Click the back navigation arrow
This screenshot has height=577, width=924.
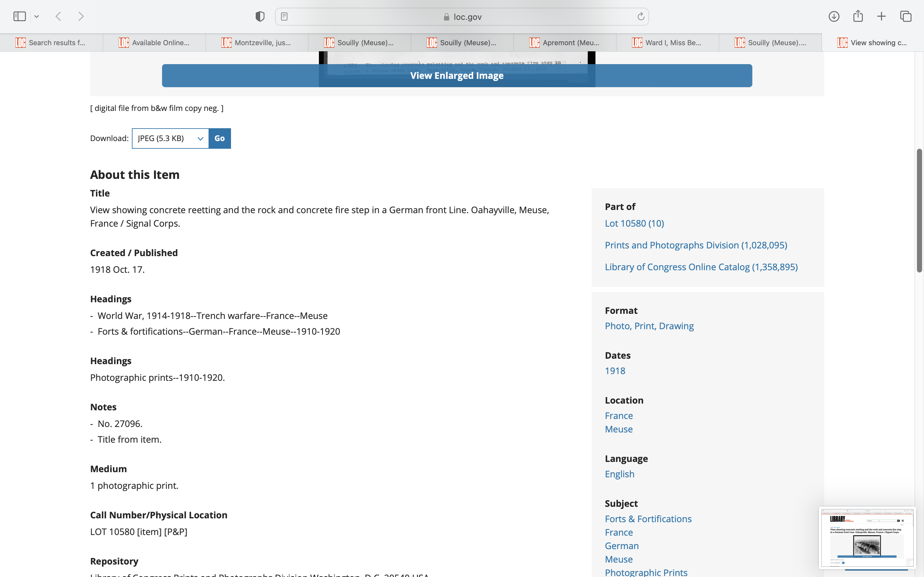58,16
